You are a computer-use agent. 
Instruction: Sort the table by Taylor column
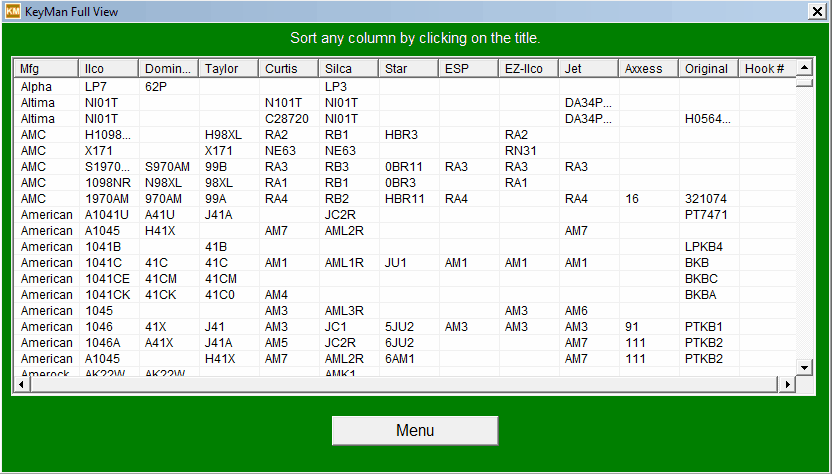(x=228, y=68)
